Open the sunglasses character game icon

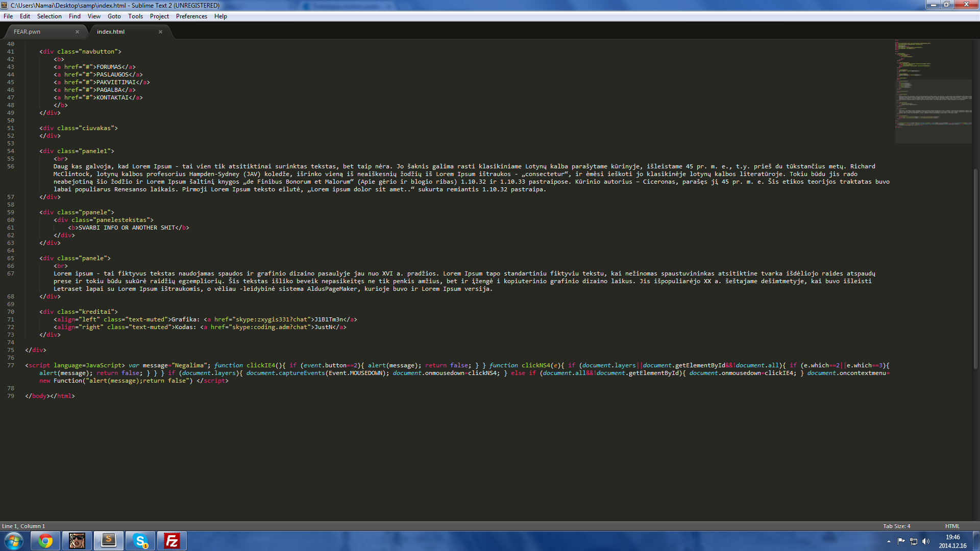77,541
